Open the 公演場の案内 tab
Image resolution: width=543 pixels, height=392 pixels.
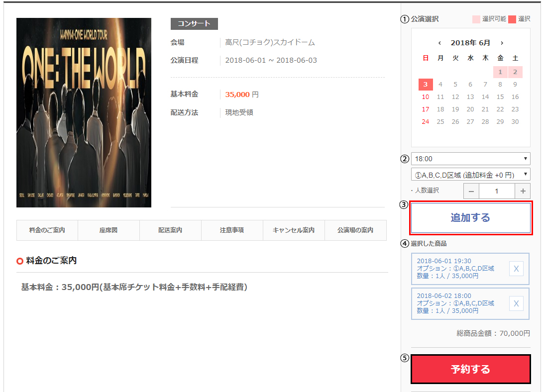[355, 230]
